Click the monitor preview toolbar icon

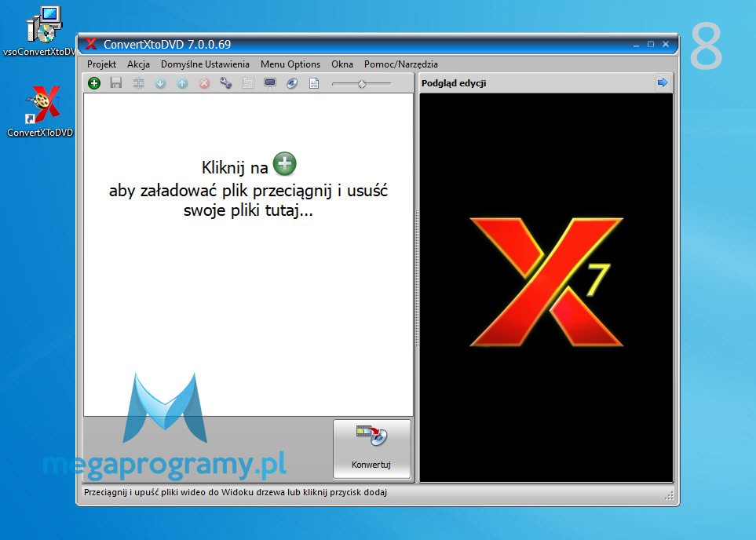point(270,83)
